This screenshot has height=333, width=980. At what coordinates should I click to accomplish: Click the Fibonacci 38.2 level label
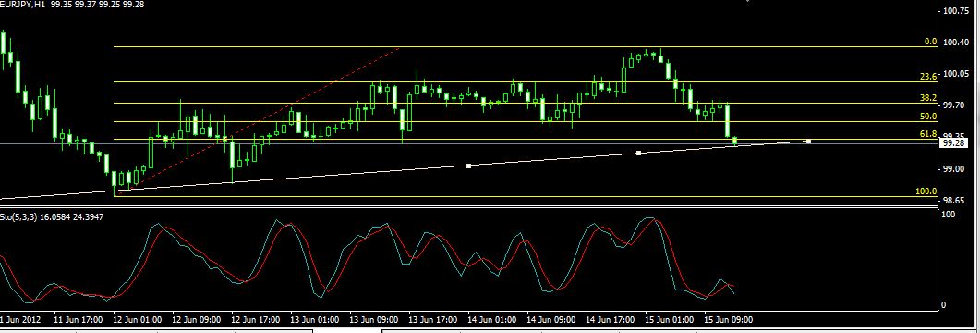(x=928, y=98)
